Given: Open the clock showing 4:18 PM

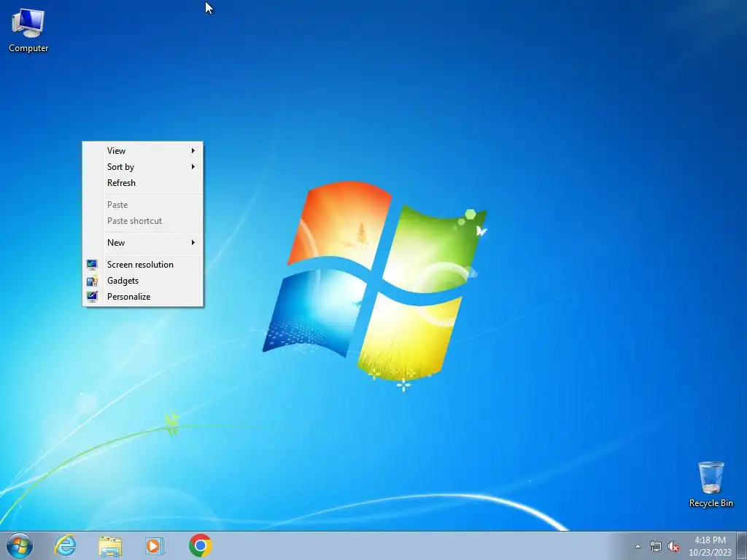Looking at the screenshot, I should [x=710, y=540].
